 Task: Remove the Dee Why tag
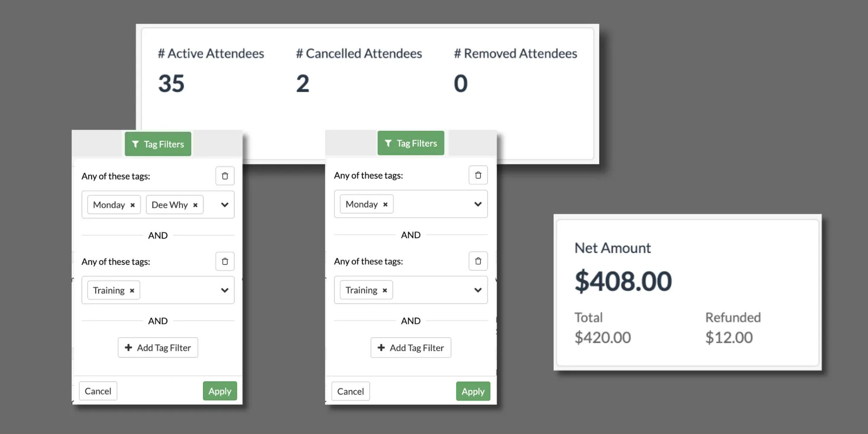point(195,205)
